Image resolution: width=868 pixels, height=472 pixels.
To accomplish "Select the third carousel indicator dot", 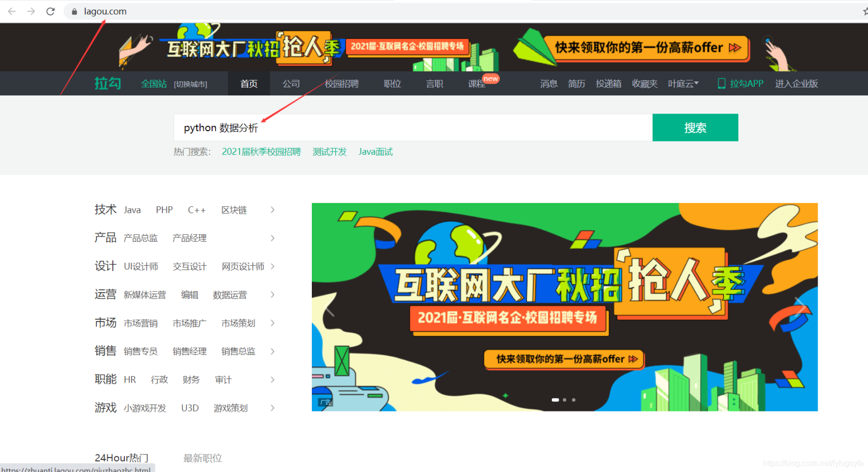I will click(x=574, y=400).
